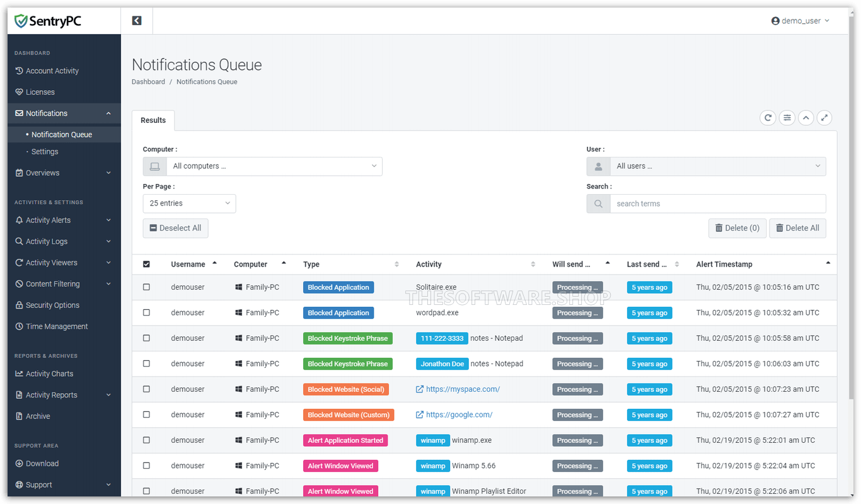Click the Time Management clock icon
861x504 pixels.
coord(20,326)
